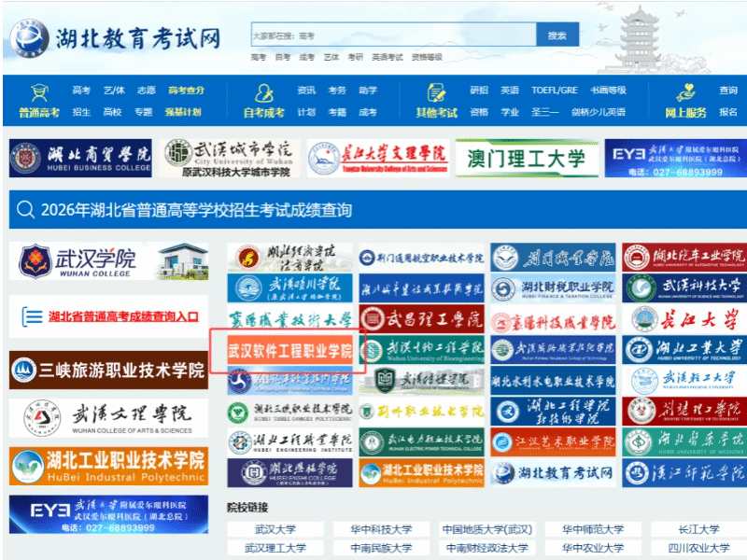Focus the search input box
This screenshot has width=747, height=560.
point(393,35)
